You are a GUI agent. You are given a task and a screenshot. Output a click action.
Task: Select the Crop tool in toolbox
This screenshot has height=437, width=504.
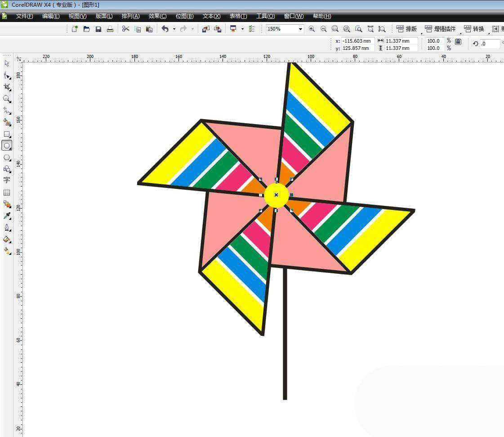click(x=7, y=87)
